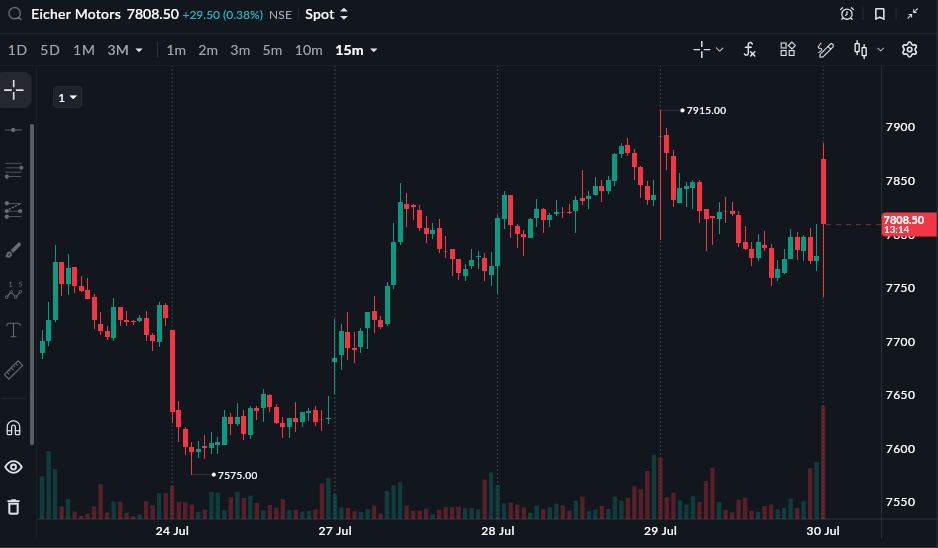
Task: Open chart settings gear icon
Action: (x=909, y=50)
